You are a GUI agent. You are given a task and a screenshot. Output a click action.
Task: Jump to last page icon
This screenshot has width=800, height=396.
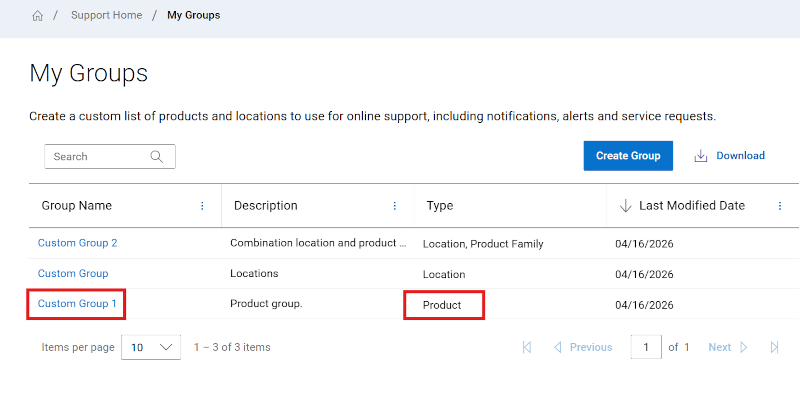[774, 348]
